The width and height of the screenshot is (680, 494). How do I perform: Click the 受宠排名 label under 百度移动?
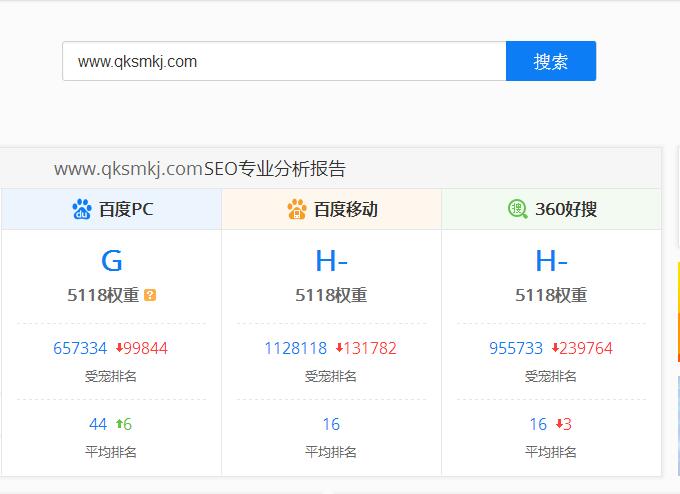pos(331,376)
